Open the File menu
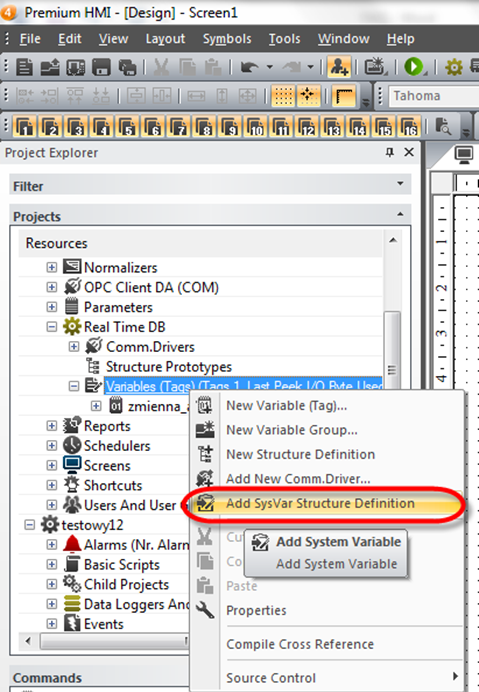 (x=30, y=39)
